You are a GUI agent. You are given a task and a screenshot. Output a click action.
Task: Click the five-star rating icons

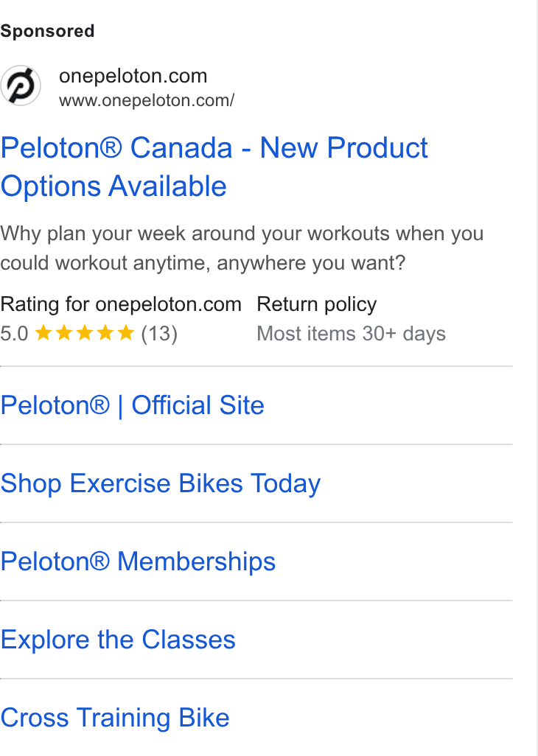point(85,332)
